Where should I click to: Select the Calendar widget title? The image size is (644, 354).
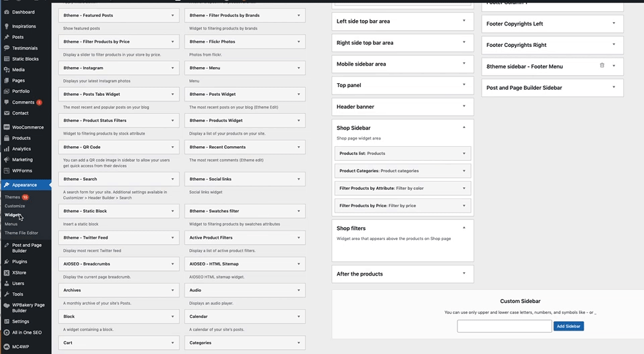coord(199,316)
